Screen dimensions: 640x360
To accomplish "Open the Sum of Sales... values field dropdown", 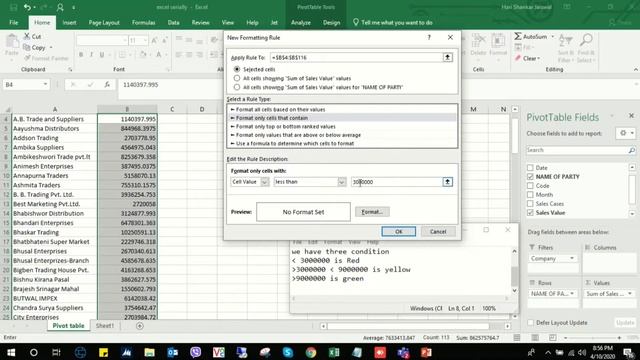I will coord(630,293).
